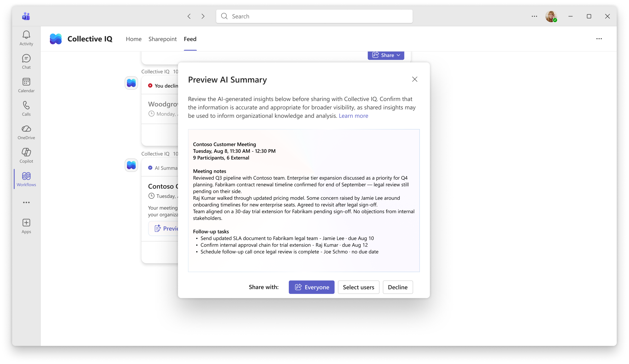Click the Preview AI Summary heading
Image resolution: width=629 pixels, height=364 pixels.
point(227,79)
